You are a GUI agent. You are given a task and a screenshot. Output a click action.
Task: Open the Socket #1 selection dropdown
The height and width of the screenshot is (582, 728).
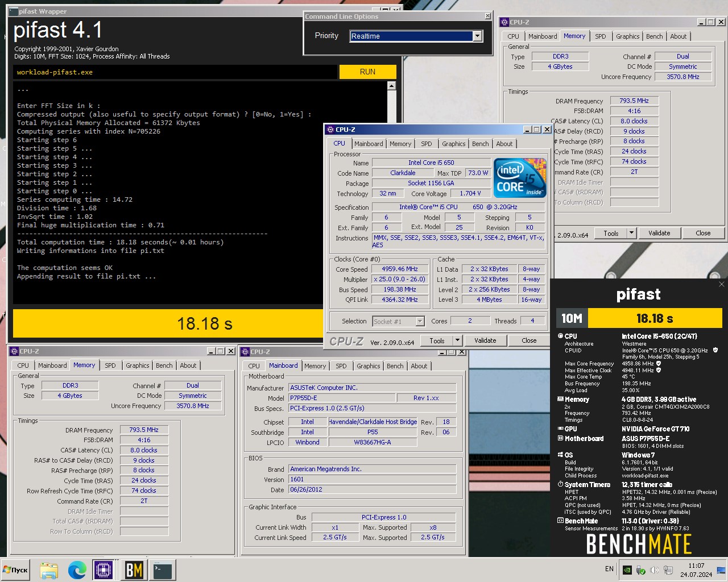(x=420, y=322)
